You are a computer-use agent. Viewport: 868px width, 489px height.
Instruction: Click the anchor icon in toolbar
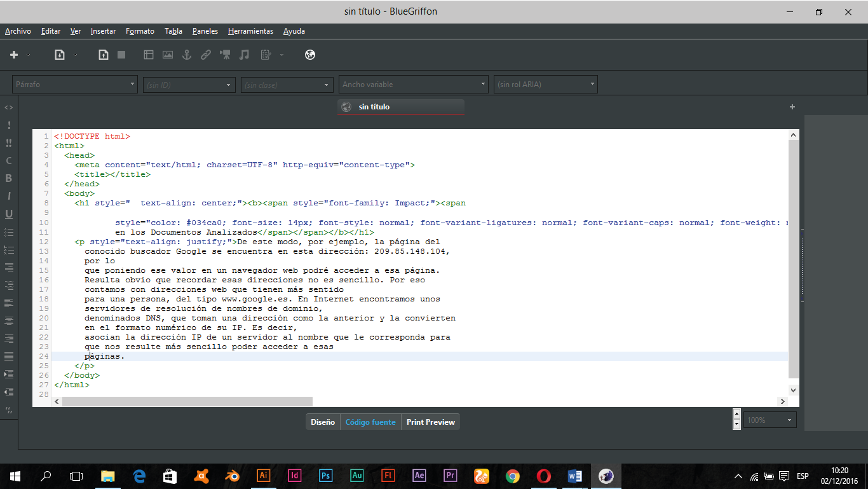point(187,55)
